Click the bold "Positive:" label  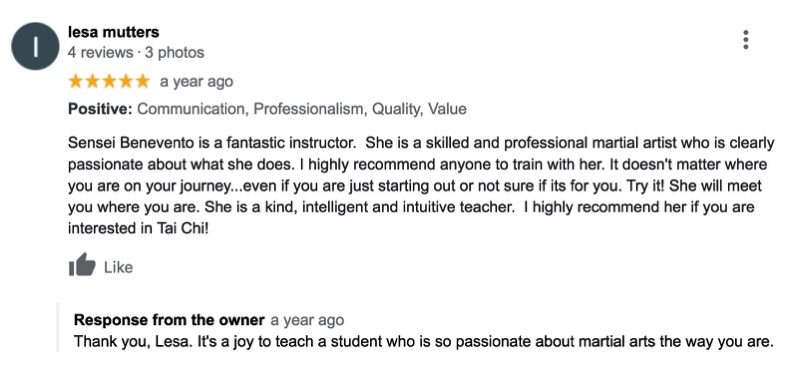[x=100, y=109]
